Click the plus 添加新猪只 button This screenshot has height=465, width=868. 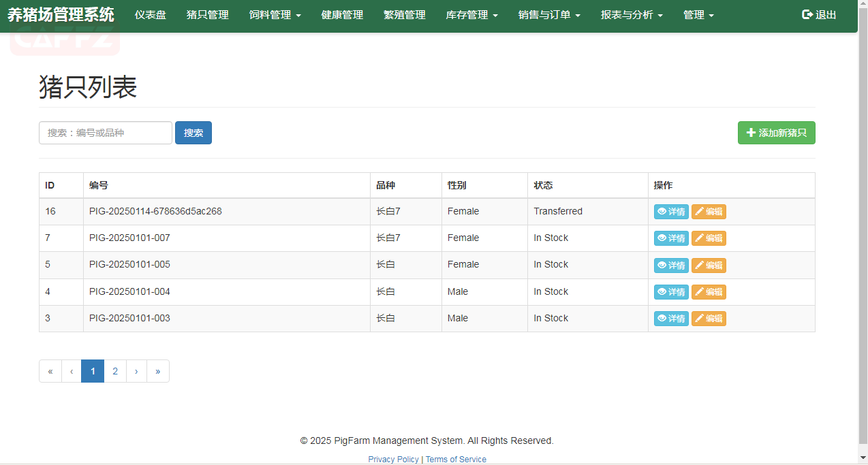pyautogui.click(x=776, y=133)
